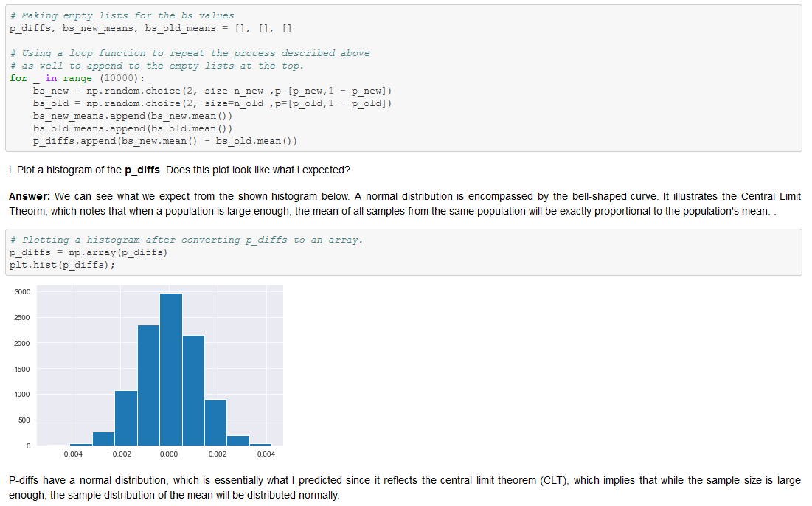Click the bold p_diffs label in the question

[x=144, y=170]
